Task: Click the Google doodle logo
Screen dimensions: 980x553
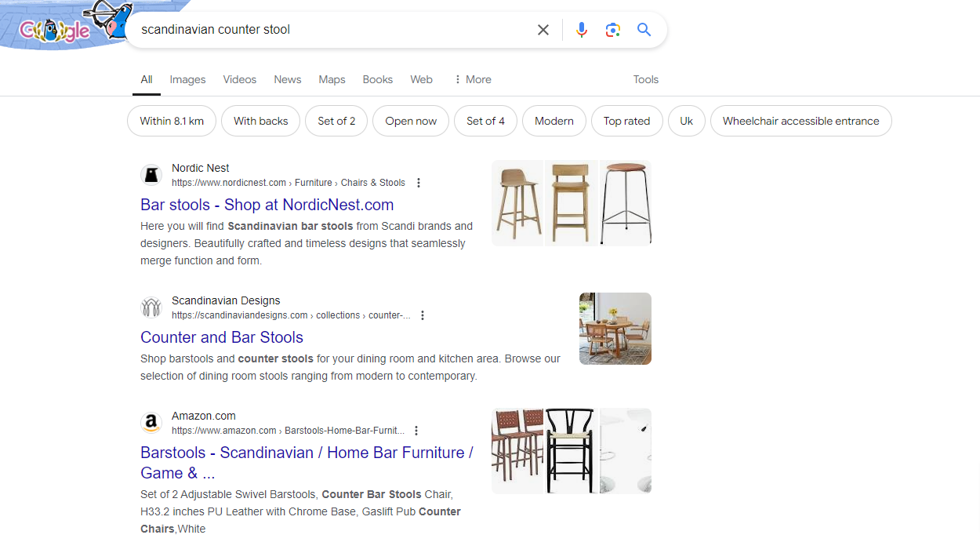Action: [67, 24]
